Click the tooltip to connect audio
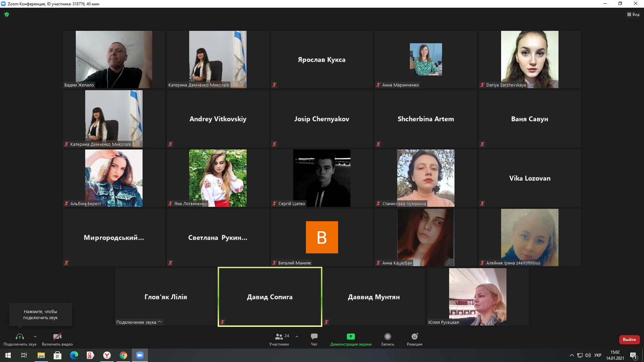Image resolution: width=644 pixels, height=362 pixels. pyautogui.click(x=40, y=314)
